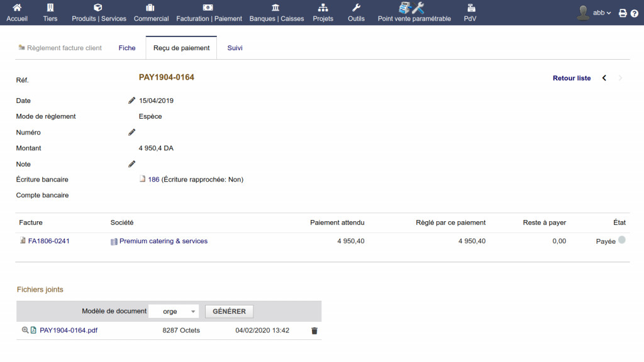Open Tiers building icon
Screen dimensions: 644x362
tap(50, 8)
